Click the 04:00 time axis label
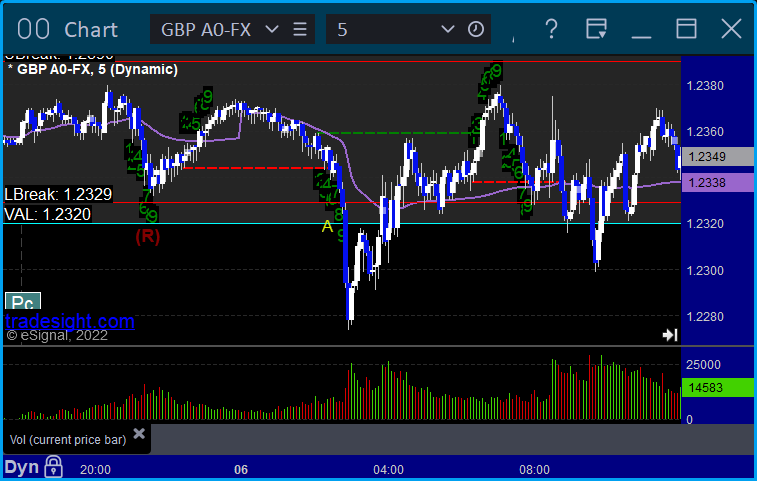The height and width of the screenshot is (481, 757). click(x=388, y=469)
